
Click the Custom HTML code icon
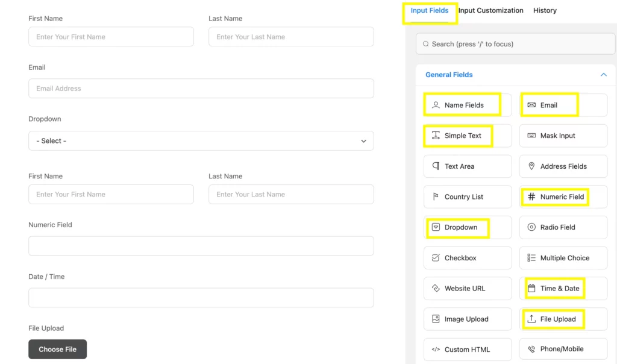[436, 349]
